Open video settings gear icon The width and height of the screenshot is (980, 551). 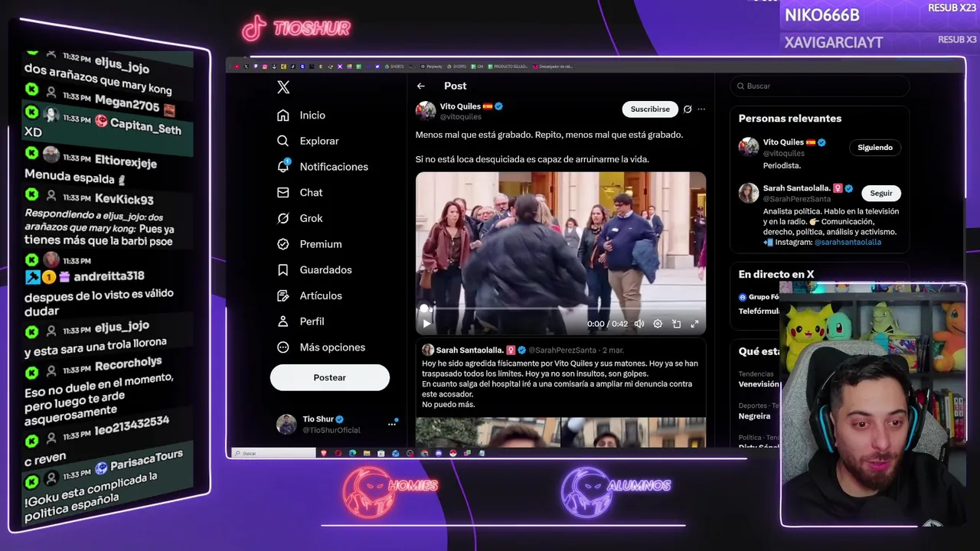tap(658, 324)
